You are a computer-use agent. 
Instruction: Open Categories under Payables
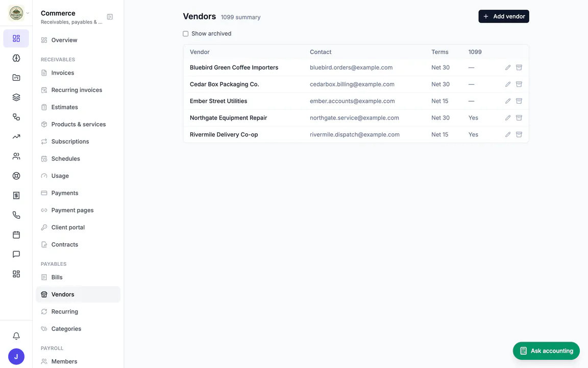(x=78, y=329)
